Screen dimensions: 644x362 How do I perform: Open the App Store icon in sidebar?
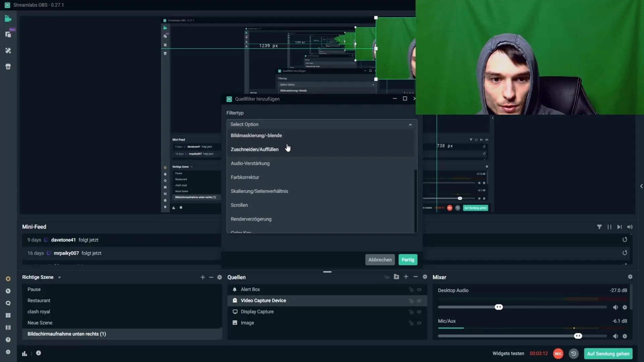tap(8, 66)
